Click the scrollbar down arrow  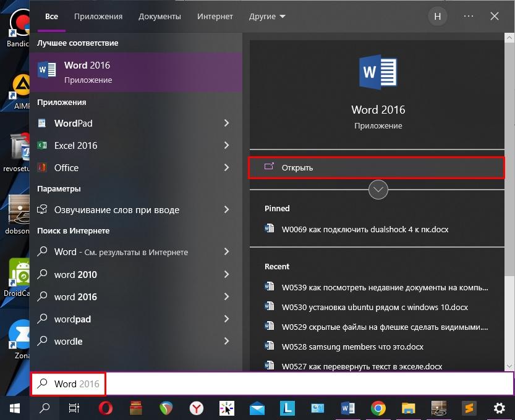pos(509,366)
